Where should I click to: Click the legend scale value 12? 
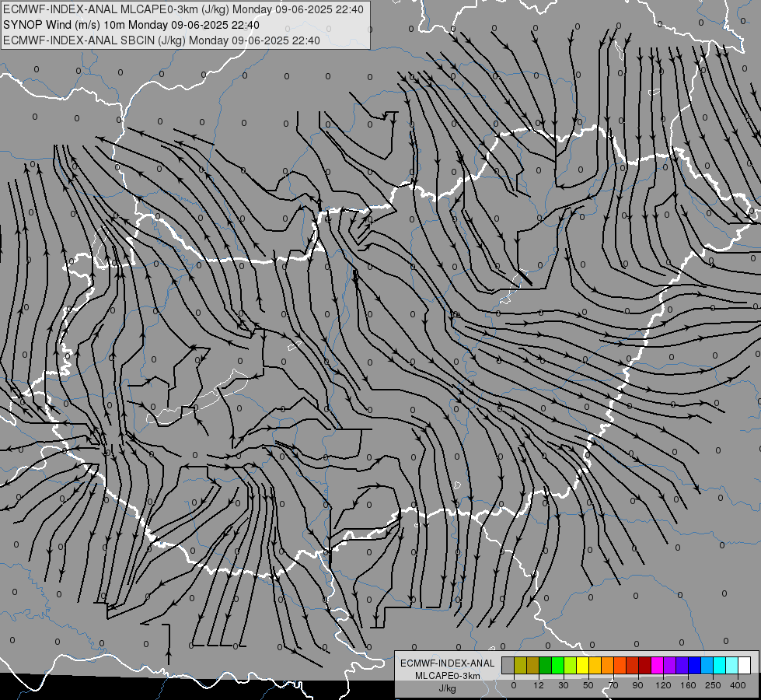pyautogui.click(x=539, y=685)
